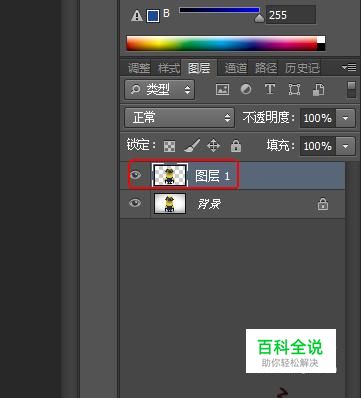Click the 填充 value field
361x398 pixels.
[x=318, y=146]
